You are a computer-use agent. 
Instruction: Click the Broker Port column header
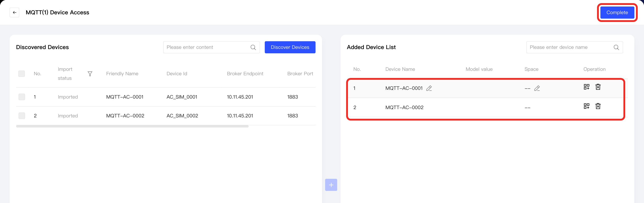pyautogui.click(x=300, y=74)
